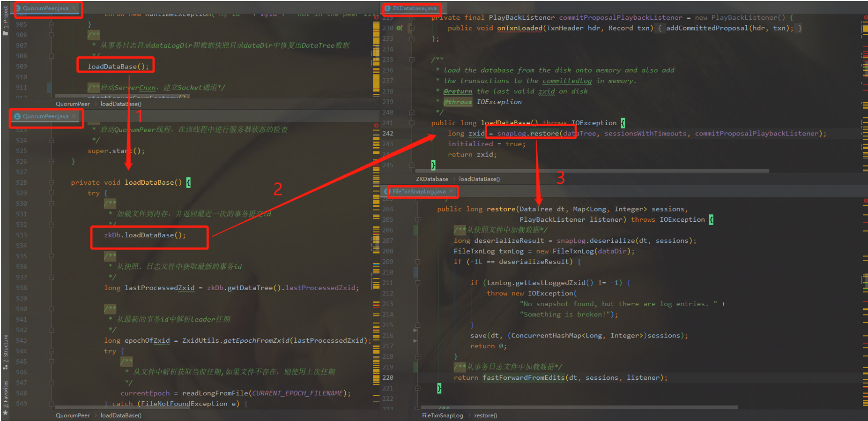Viewport: 868px width, 421px height.
Task: Click super.start(); on line 925
Action: point(116,151)
